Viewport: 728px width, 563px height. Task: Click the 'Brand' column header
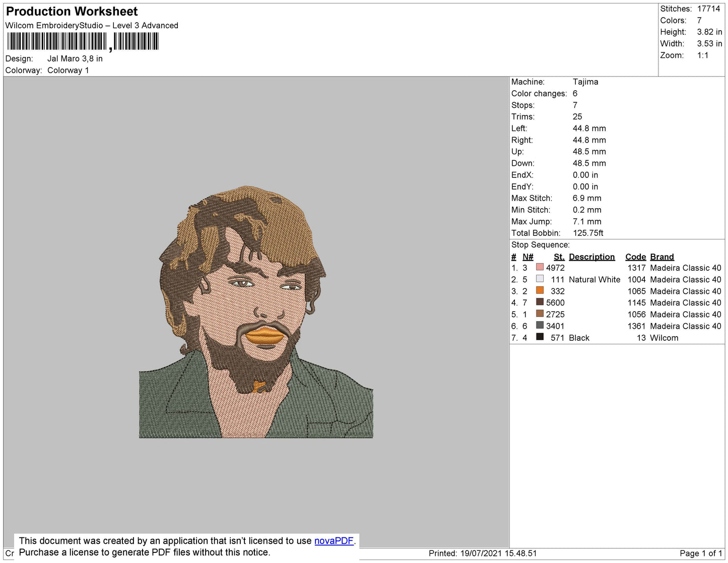pos(662,257)
